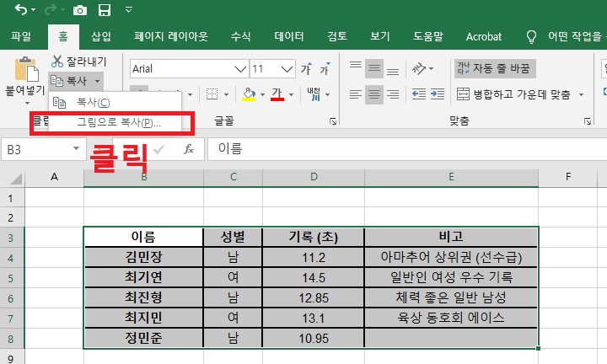Switch to the 보기 tab
This screenshot has height=364, width=607.
380,37
